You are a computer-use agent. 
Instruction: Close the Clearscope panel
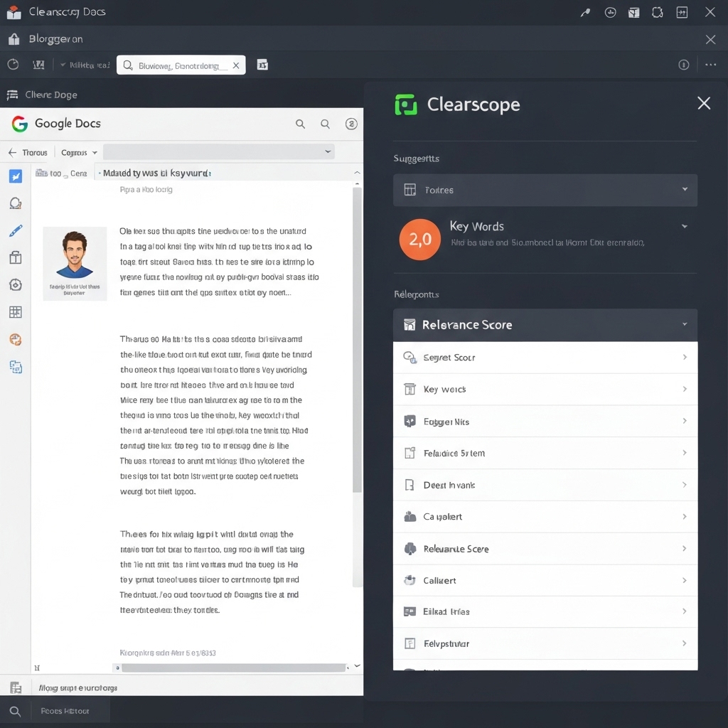(x=704, y=103)
